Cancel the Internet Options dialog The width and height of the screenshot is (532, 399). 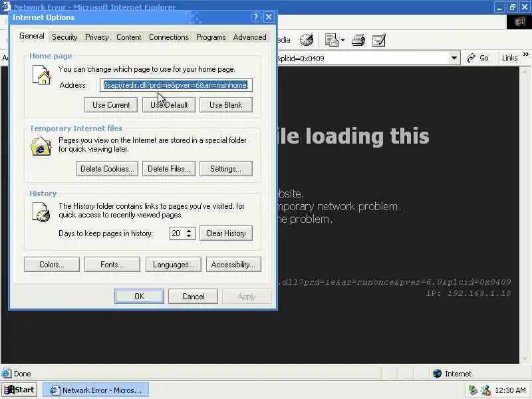(193, 296)
